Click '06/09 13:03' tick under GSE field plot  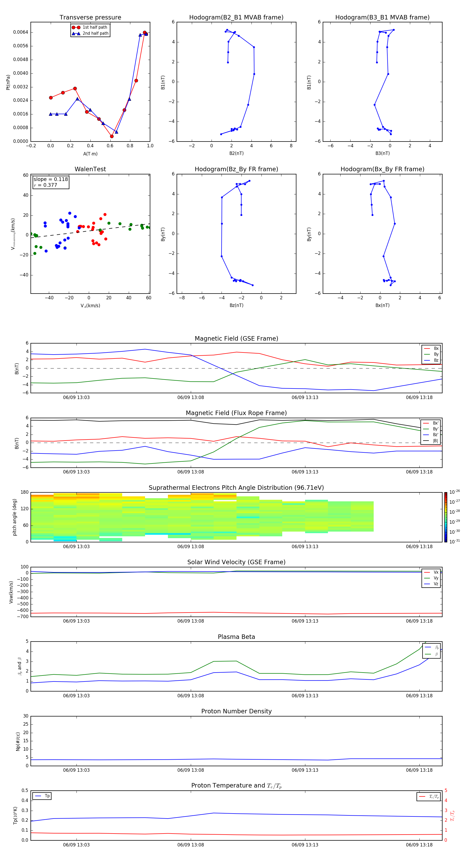[x=76, y=398]
